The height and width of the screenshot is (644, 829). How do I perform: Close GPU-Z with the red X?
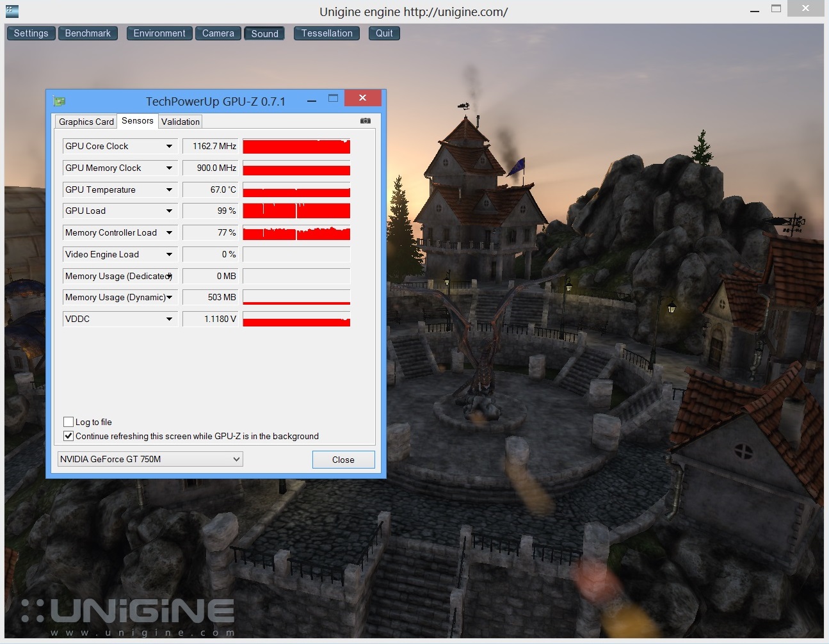tap(362, 98)
